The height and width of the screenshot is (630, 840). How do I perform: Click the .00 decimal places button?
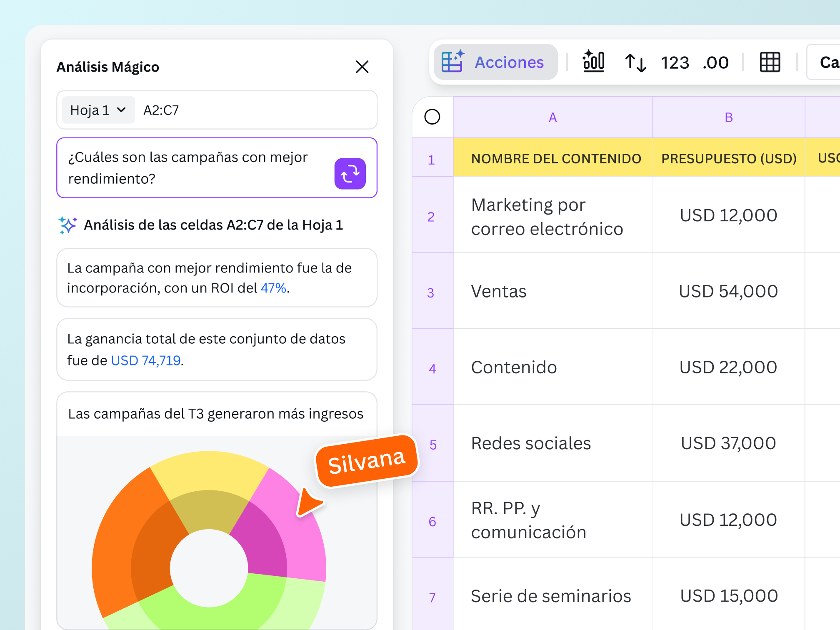click(715, 63)
